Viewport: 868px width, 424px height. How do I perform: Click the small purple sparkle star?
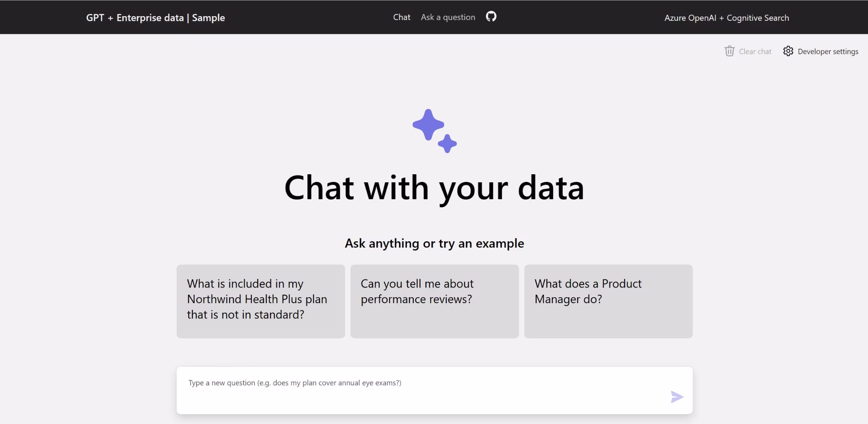pyautogui.click(x=448, y=144)
